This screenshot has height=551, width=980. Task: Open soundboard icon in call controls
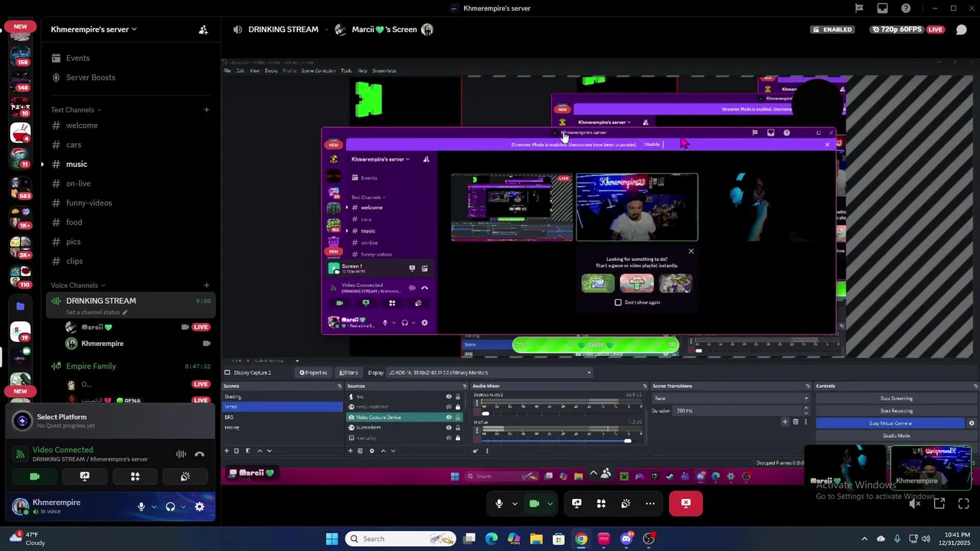click(x=626, y=504)
